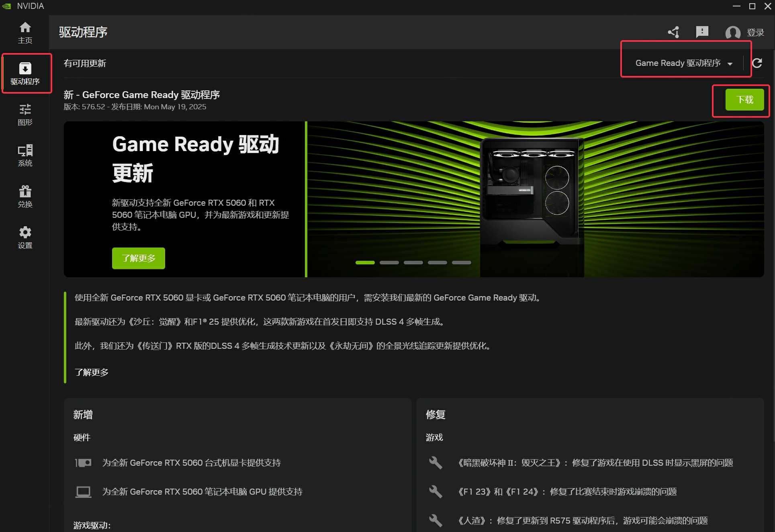Click the refresh drivers icon

point(757,63)
